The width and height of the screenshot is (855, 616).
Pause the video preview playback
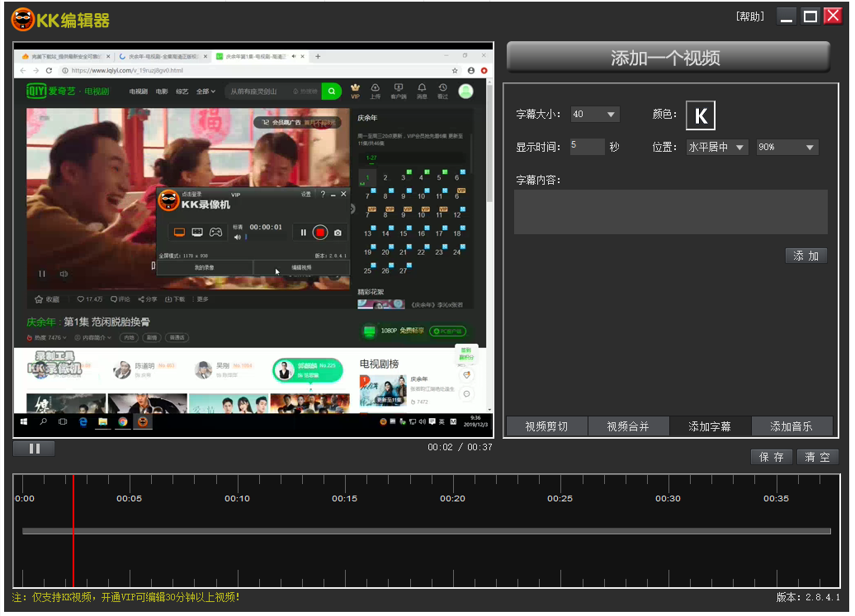[x=35, y=449]
